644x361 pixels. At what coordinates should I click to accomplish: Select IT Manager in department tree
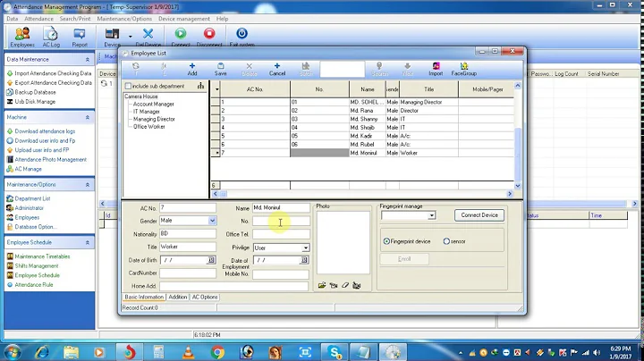[146, 112]
